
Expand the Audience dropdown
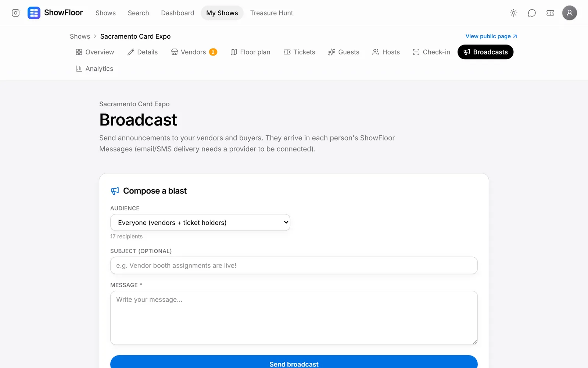coord(200,223)
